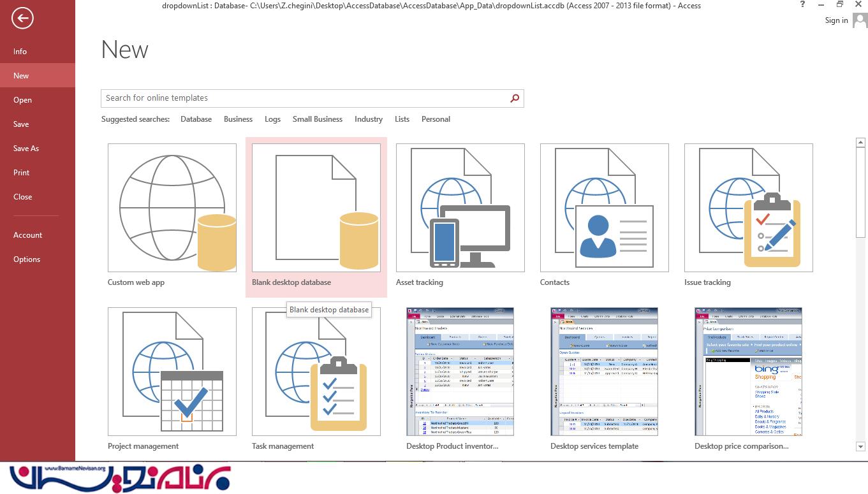Click the Blank desktop database caption
This screenshot has width=868, height=494.
[291, 282]
